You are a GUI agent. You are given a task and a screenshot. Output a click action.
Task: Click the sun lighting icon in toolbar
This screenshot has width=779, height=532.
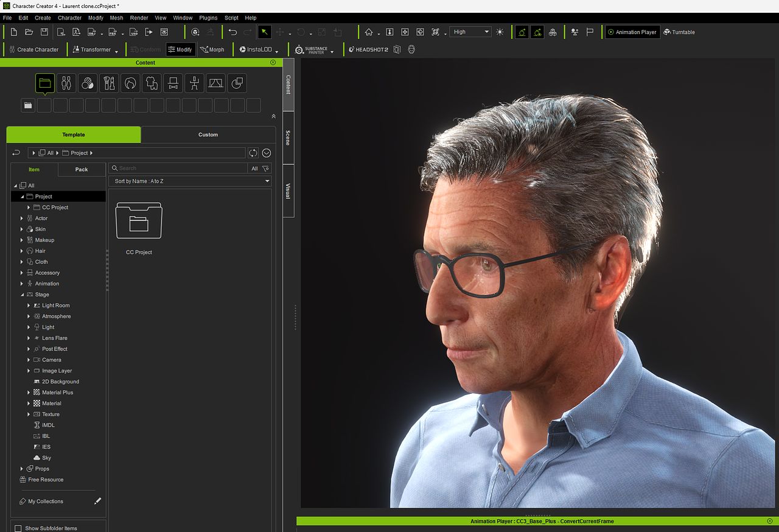tap(500, 32)
